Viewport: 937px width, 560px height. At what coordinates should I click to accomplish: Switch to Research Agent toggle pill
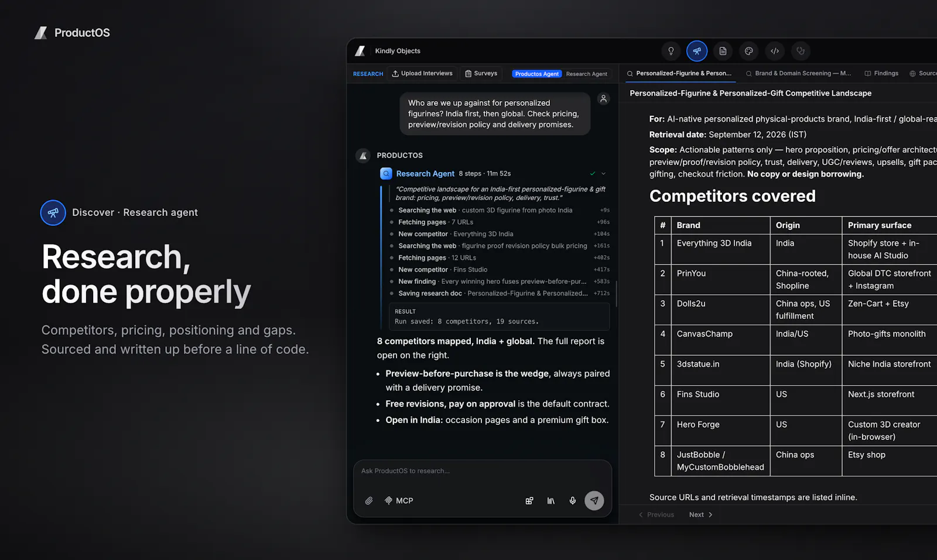coord(586,74)
